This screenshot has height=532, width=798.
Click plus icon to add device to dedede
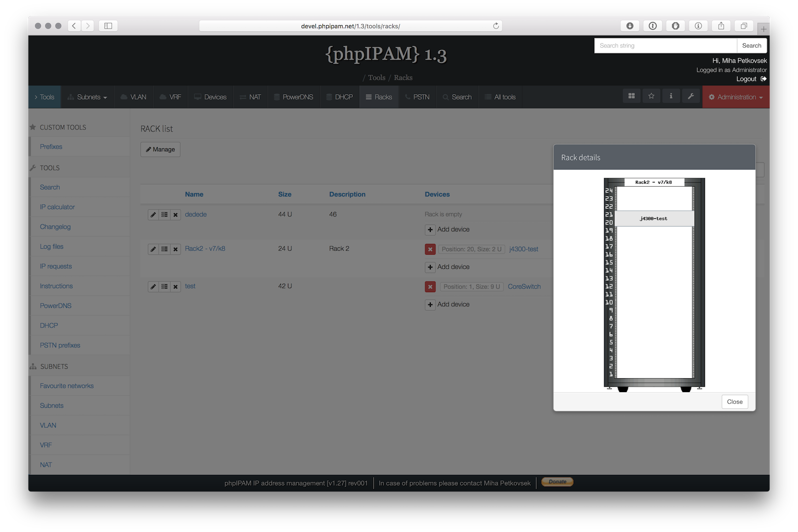tap(430, 230)
